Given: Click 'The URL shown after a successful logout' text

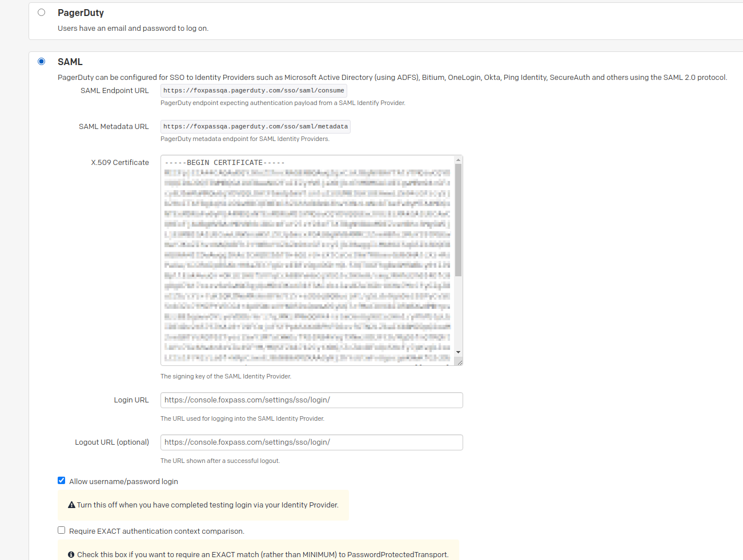Looking at the screenshot, I should click(x=220, y=461).
